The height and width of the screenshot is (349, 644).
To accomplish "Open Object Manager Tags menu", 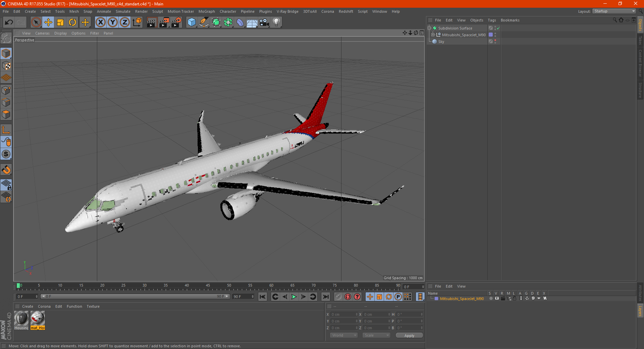I will [492, 20].
